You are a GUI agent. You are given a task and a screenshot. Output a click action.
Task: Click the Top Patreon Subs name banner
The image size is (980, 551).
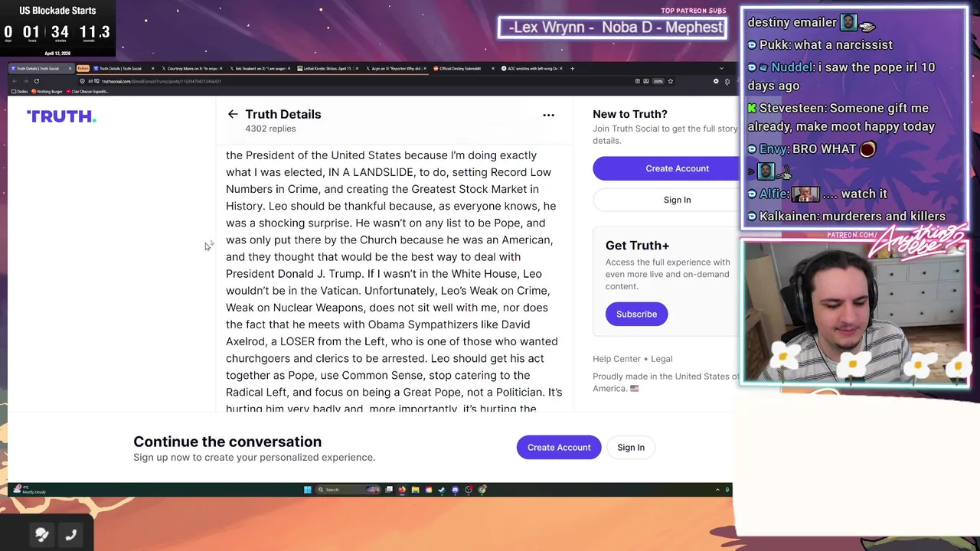(612, 28)
